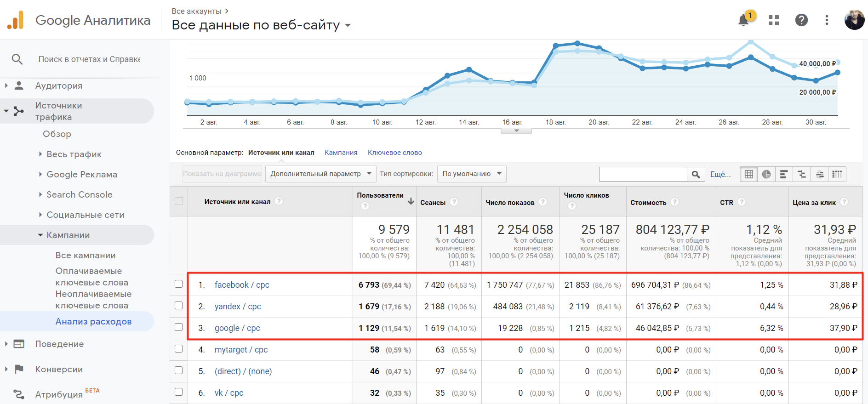Open the google / cpc source link
868x404 pixels.
[x=237, y=328]
